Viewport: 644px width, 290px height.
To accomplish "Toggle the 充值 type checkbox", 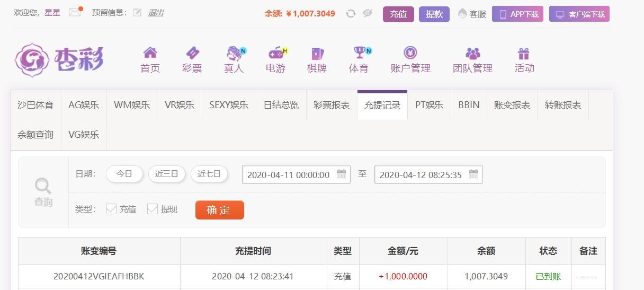I will tap(111, 209).
